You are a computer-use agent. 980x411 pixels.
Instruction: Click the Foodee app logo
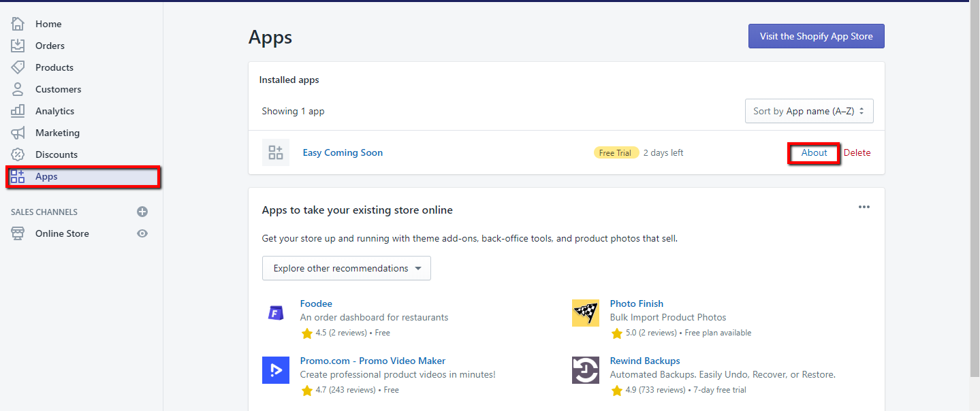276,313
